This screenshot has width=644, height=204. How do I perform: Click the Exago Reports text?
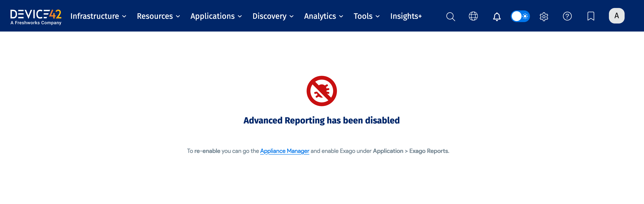click(x=429, y=151)
